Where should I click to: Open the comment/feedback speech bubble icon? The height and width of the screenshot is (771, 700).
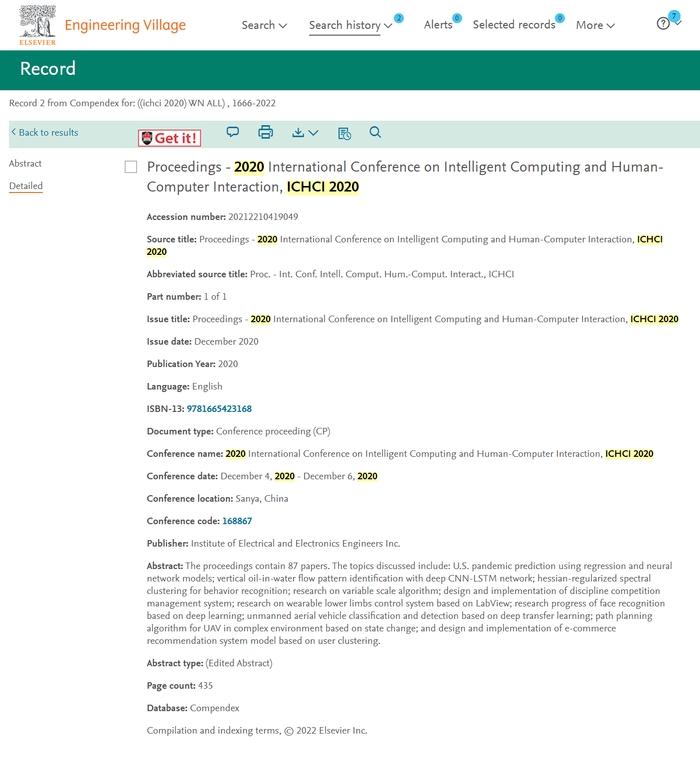[x=233, y=132]
